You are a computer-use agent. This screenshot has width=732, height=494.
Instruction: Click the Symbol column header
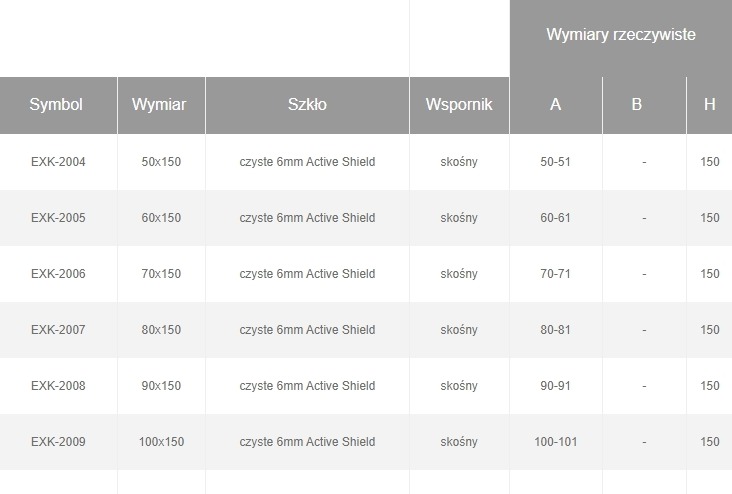[56, 104]
